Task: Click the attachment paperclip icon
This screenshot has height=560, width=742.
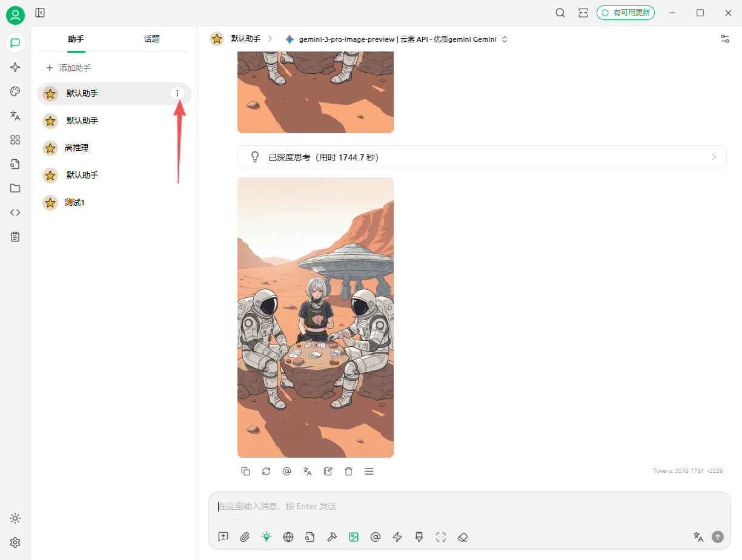Action: click(x=245, y=537)
